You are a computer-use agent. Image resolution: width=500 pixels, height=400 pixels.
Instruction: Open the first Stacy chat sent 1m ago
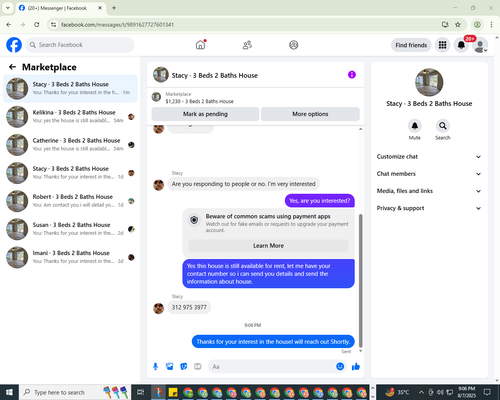[x=70, y=88]
